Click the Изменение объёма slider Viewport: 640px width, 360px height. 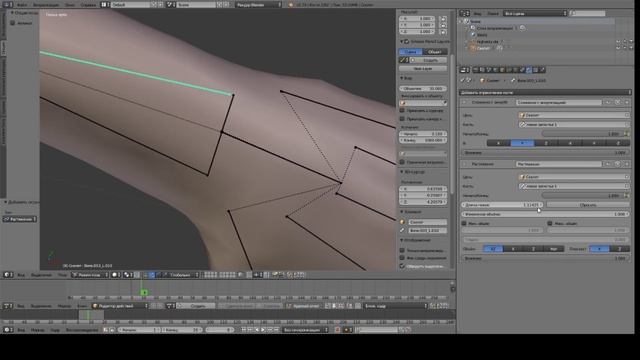point(545,214)
